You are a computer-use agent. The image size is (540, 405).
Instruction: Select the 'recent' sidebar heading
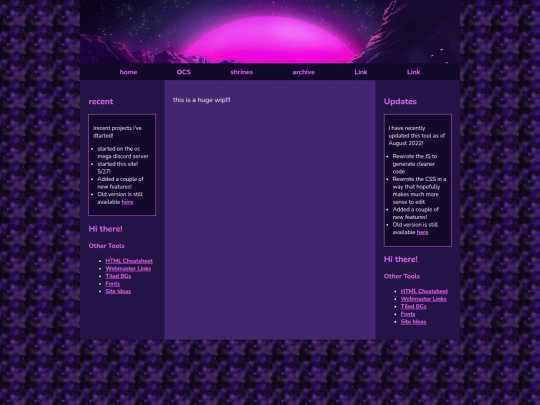click(x=101, y=102)
